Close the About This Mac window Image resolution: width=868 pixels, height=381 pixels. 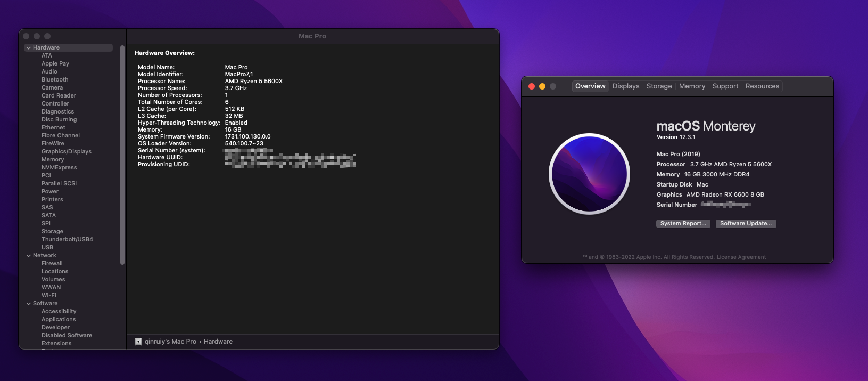click(532, 86)
